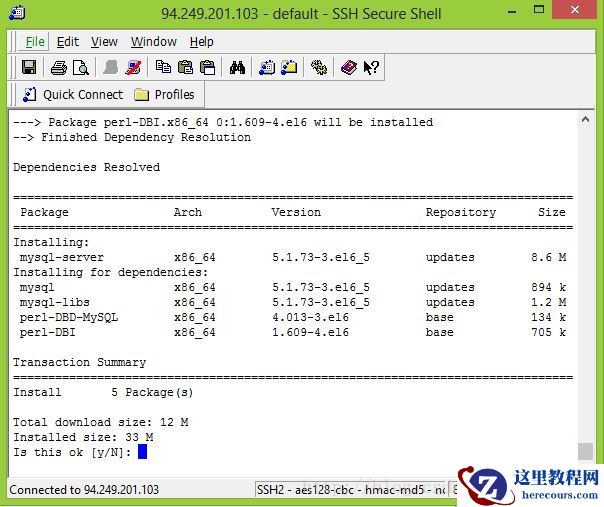Click the vertical scrollbar thumb
The width and height of the screenshot is (604, 507).
coord(585,451)
